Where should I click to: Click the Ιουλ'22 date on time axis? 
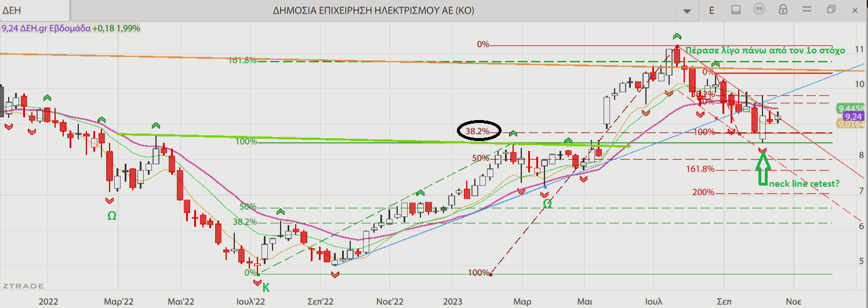tap(250, 302)
